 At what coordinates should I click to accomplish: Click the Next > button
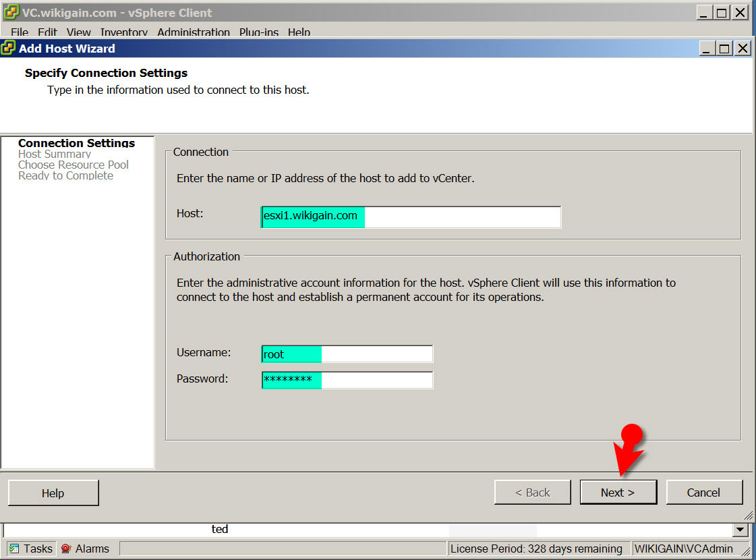[x=618, y=493]
